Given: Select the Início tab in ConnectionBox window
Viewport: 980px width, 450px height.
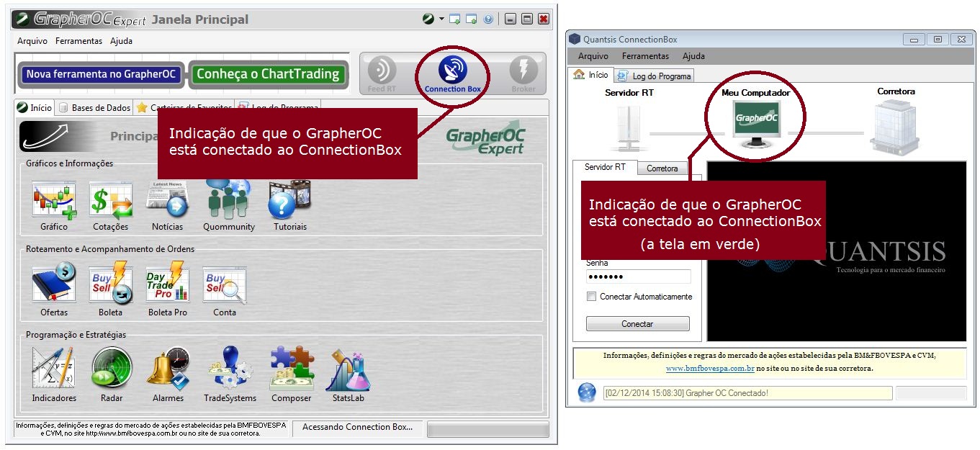Looking at the screenshot, I should (x=591, y=74).
